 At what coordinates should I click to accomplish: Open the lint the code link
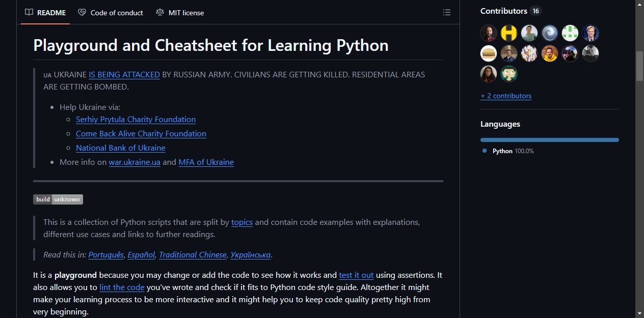click(x=122, y=287)
